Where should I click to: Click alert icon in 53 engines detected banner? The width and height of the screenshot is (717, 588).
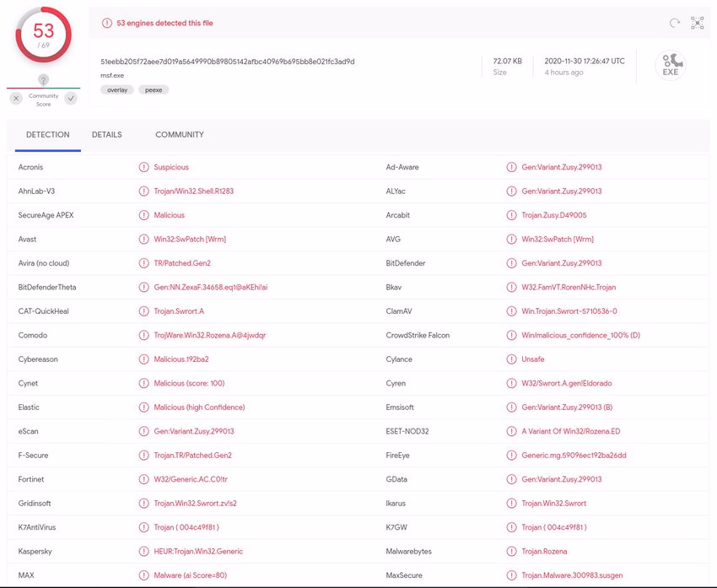(106, 24)
